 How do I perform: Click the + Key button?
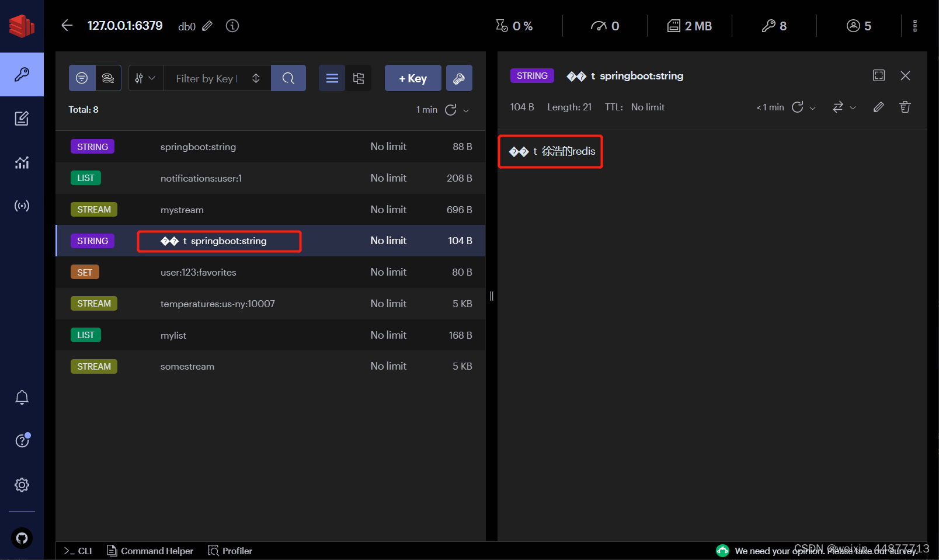413,78
